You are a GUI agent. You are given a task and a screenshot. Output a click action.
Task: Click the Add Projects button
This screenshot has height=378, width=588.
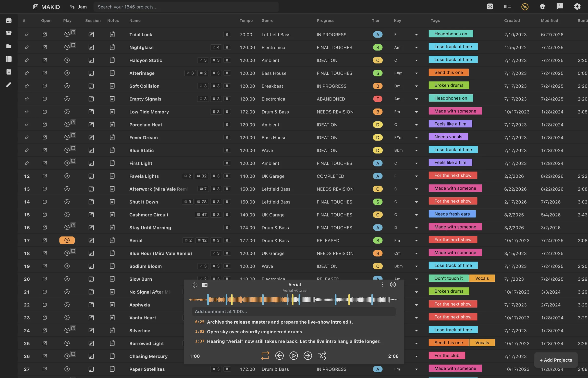point(556,360)
